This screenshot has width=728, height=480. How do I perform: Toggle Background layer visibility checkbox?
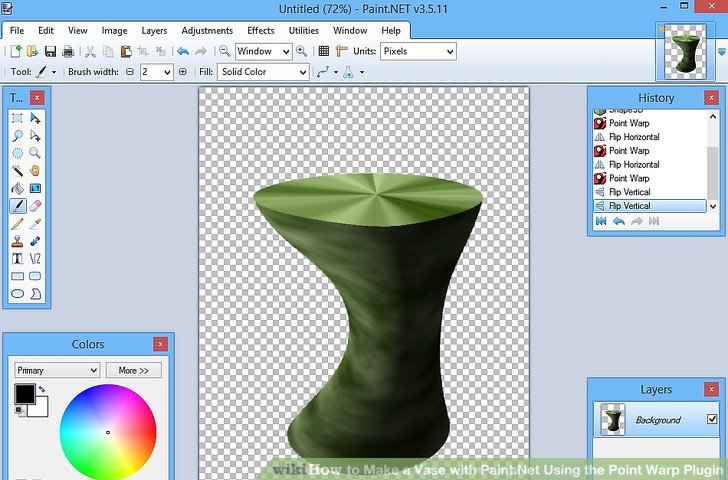point(712,419)
